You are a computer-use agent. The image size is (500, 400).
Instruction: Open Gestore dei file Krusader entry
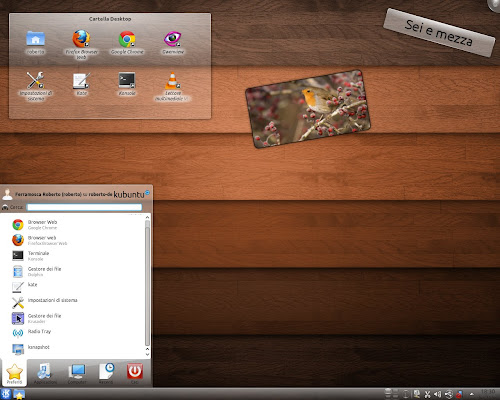click(x=75, y=318)
